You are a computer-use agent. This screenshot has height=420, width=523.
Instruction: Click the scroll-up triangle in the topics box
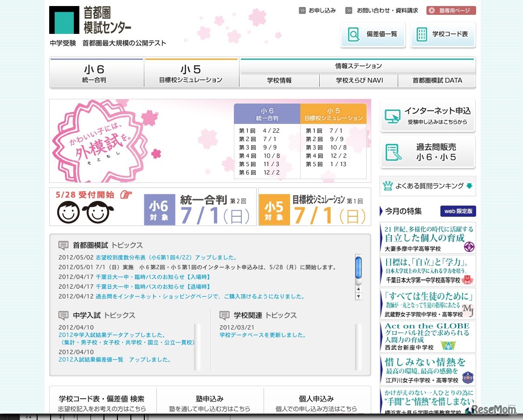point(358,289)
